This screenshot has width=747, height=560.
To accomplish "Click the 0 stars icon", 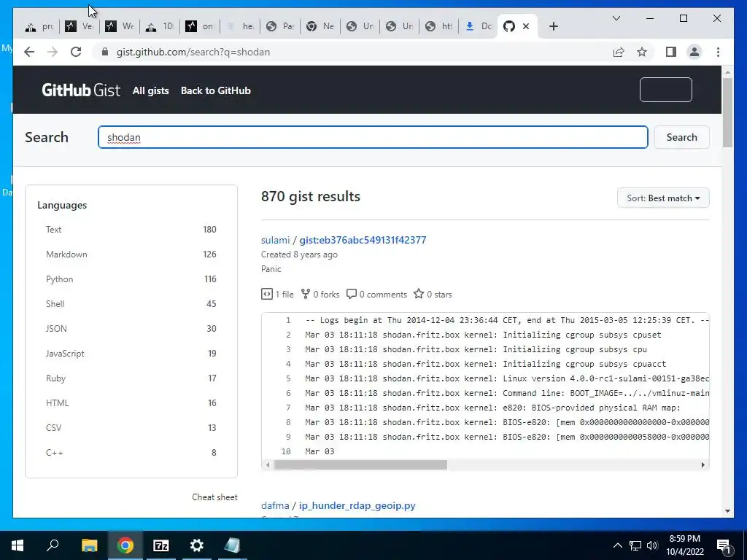I will point(419,294).
